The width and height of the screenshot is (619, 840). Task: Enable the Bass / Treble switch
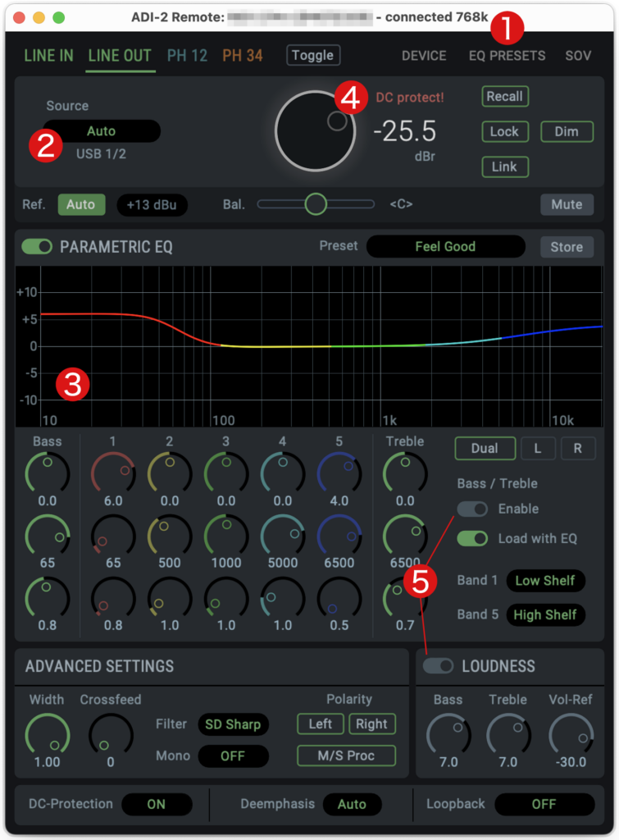(x=472, y=509)
